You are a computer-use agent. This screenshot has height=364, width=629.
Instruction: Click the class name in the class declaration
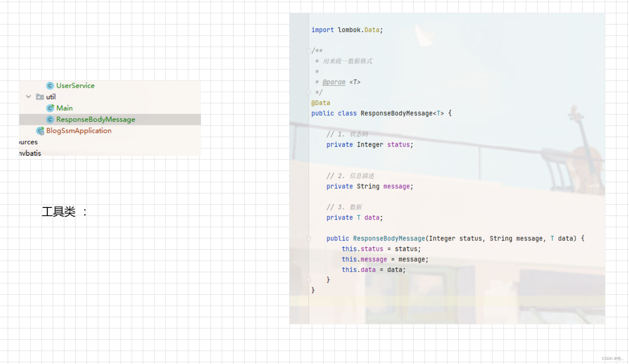click(397, 113)
